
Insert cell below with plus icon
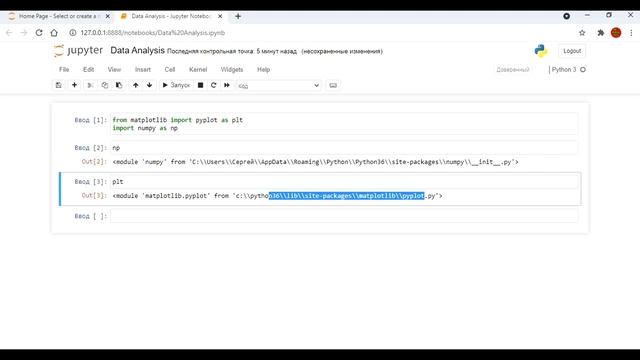pyautogui.click(x=74, y=85)
